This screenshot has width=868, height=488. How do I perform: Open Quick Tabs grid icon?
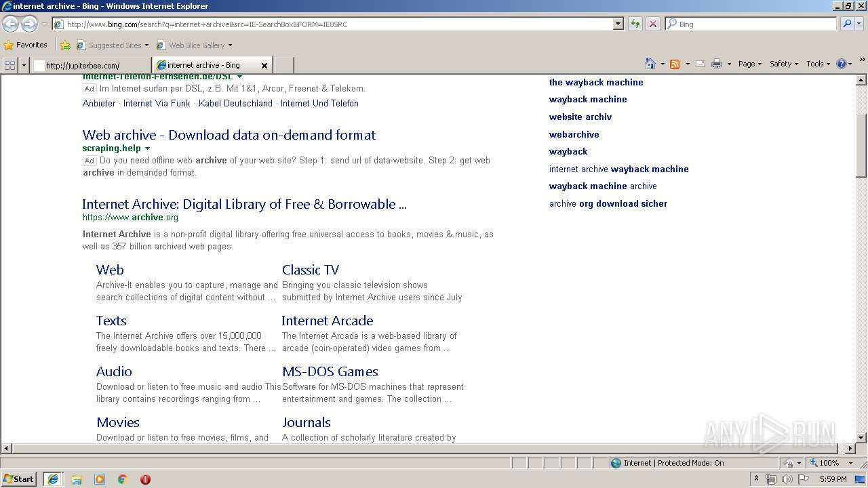pyautogui.click(x=9, y=65)
